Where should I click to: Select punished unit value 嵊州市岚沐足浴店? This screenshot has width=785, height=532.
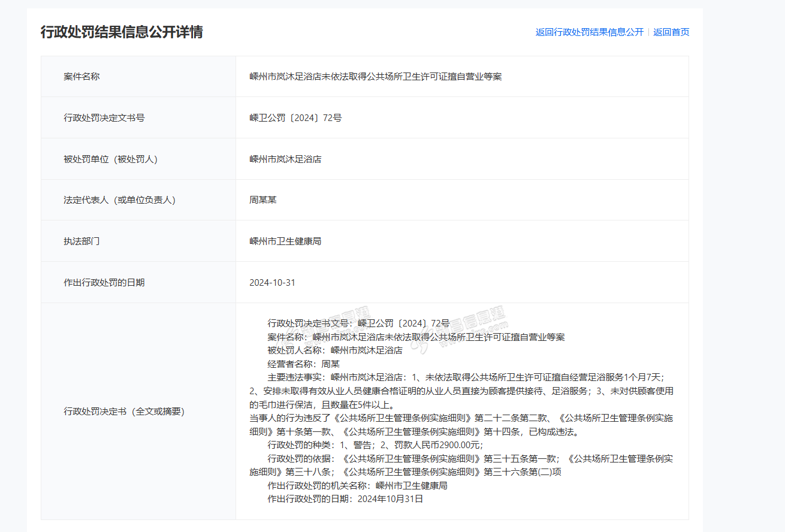coord(285,159)
